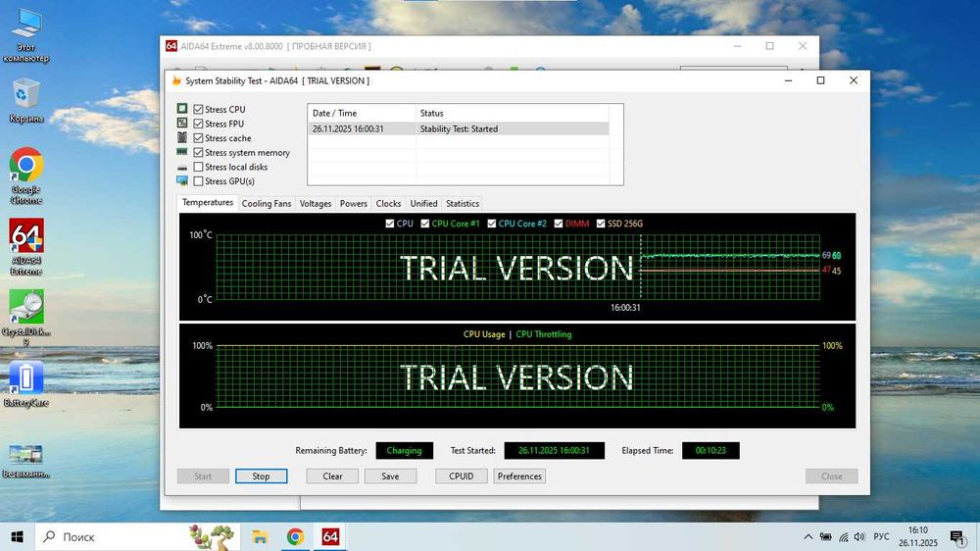Switch to the Cooling Fans tab
Image resolution: width=980 pixels, height=551 pixels.
pyautogui.click(x=267, y=203)
